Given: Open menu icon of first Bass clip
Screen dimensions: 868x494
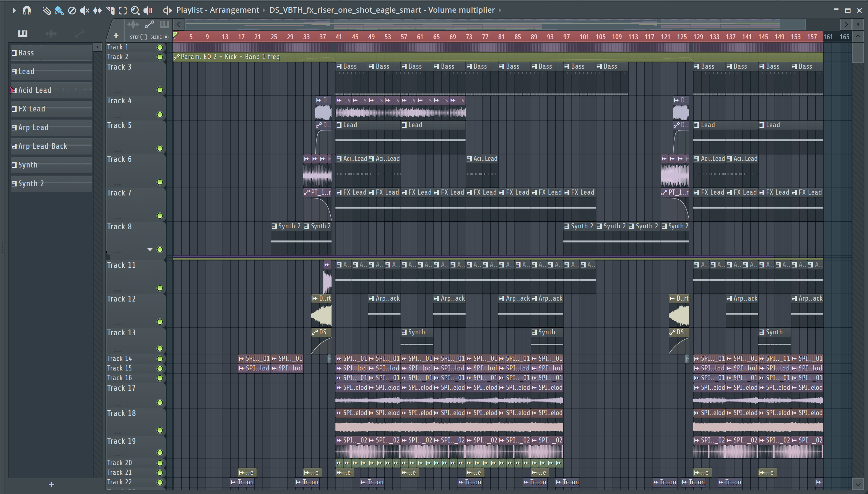Looking at the screenshot, I should coord(339,67).
